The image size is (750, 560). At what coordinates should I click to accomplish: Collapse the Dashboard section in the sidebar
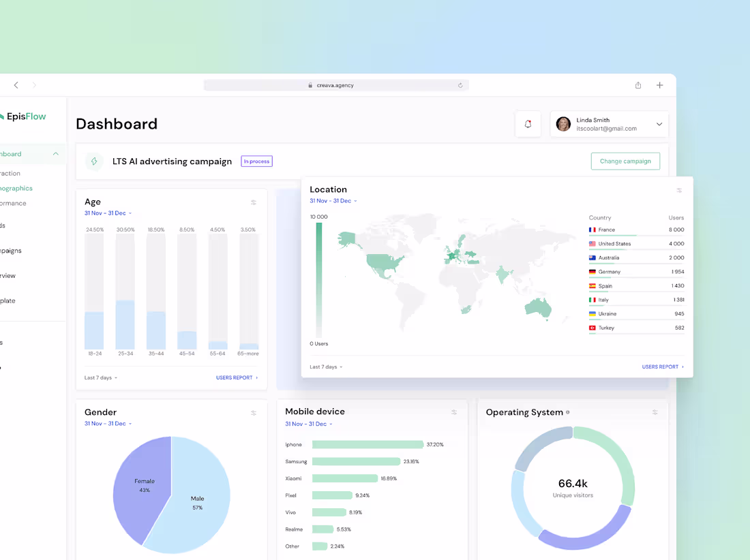pos(55,154)
